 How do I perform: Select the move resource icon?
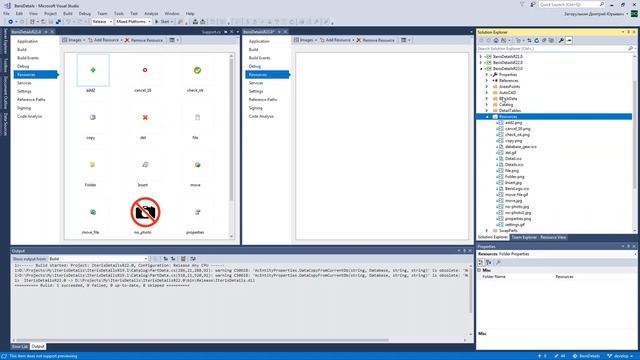point(197,165)
